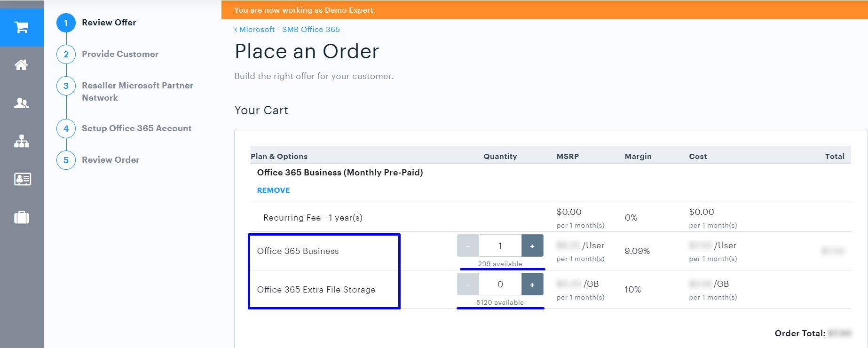868x348 pixels.
Task: Increase Office 365 Extra File Storage quantity
Action: (532, 285)
